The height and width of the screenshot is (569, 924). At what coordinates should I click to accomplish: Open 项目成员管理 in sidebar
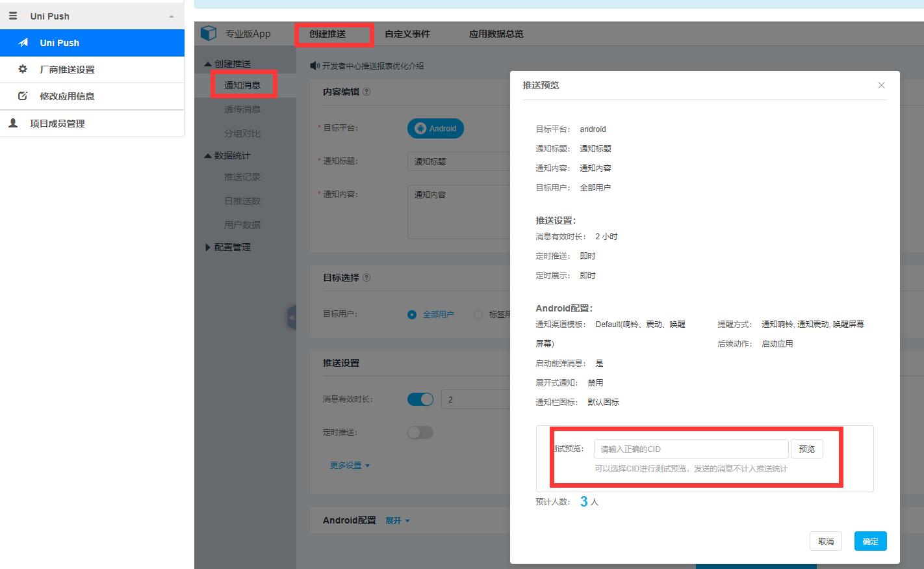pyautogui.click(x=92, y=124)
